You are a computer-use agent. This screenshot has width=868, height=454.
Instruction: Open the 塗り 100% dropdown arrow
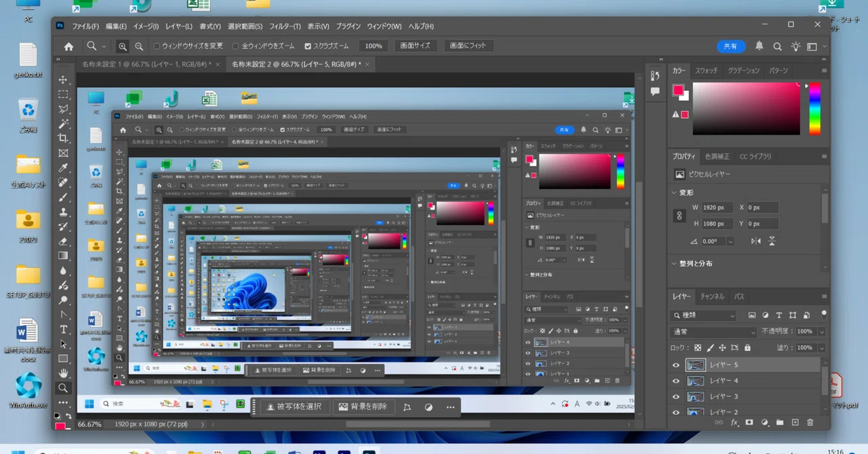[822, 348]
